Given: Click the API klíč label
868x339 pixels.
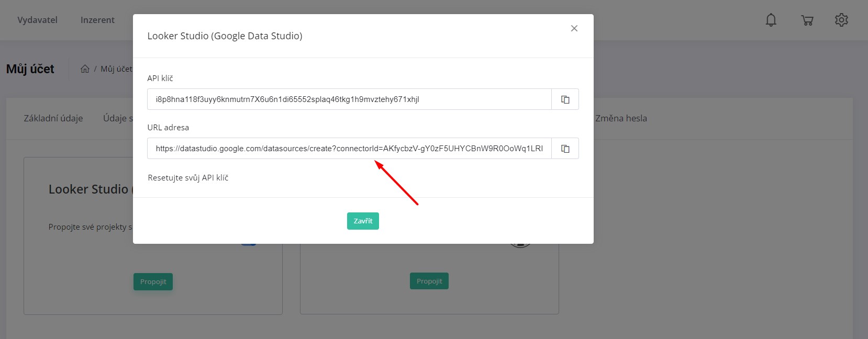Looking at the screenshot, I should pyautogui.click(x=160, y=78).
